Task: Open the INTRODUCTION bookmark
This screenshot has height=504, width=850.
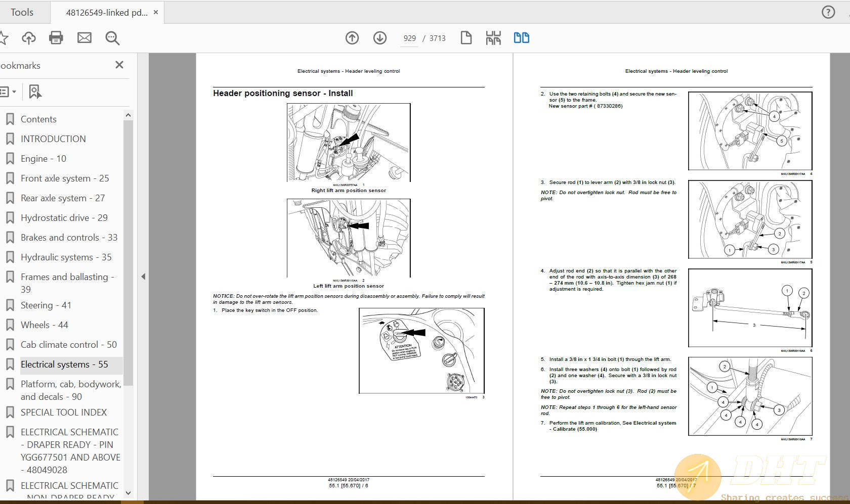Action: 53,139
